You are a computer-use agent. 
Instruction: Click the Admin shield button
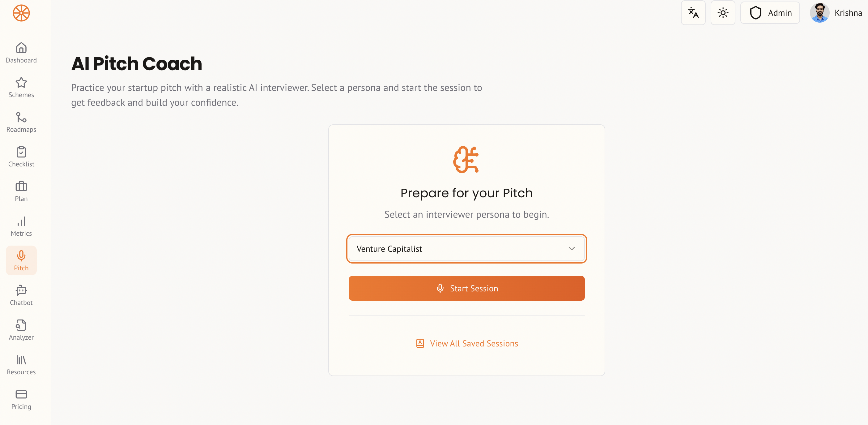tap(770, 13)
